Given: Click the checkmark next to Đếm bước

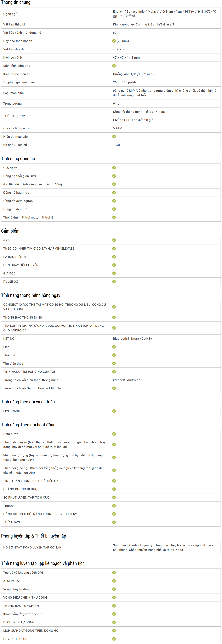Looking at the screenshot, I should pos(114,434).
